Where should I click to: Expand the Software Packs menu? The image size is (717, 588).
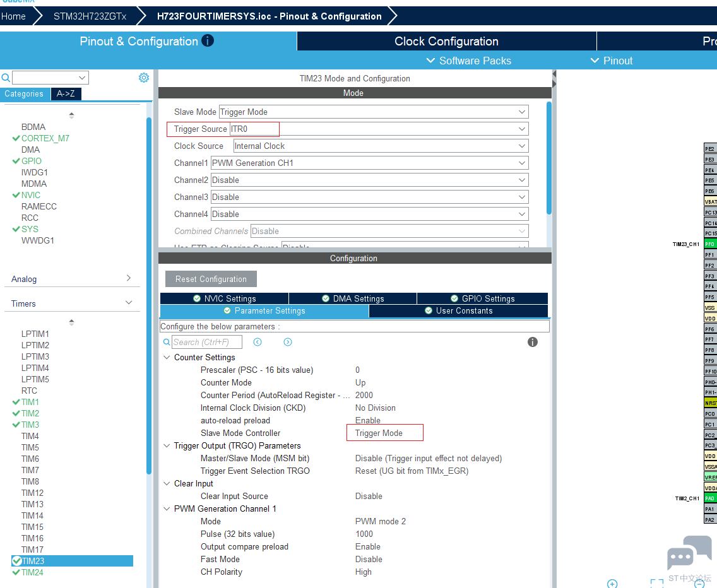[x=469, y=61]
